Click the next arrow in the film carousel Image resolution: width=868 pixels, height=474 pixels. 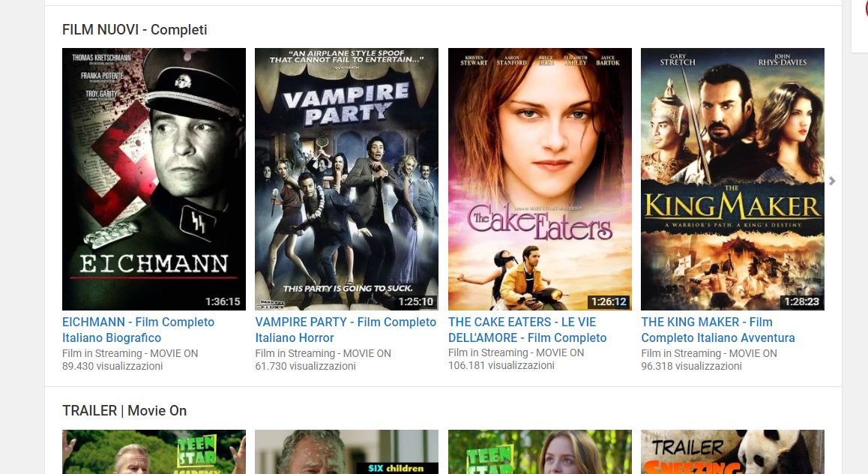(832, 181)
